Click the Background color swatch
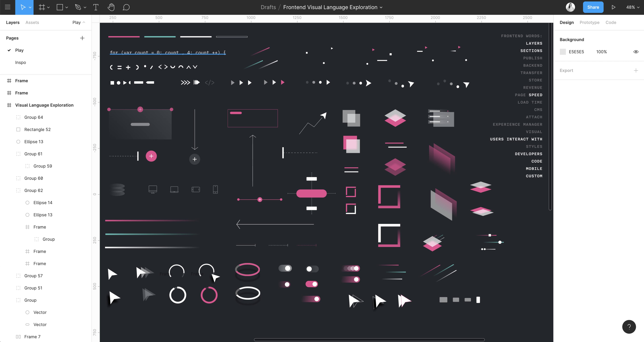 tap(563, 52)
